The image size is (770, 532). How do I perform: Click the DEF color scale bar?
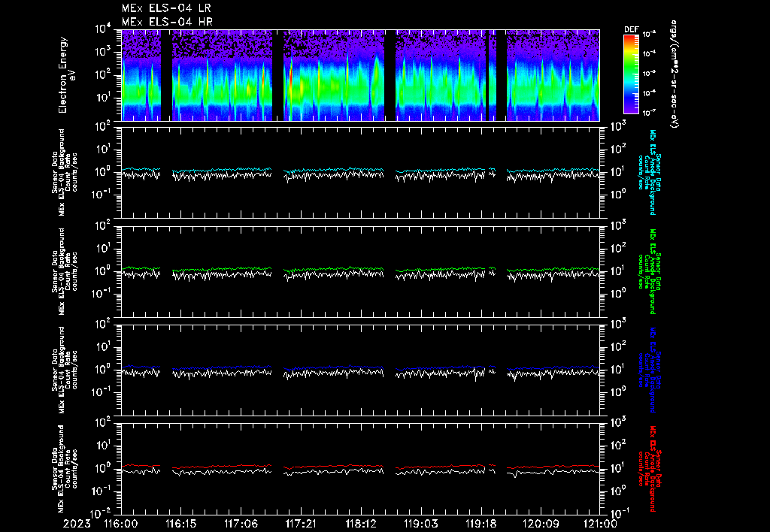coord(630,74)
